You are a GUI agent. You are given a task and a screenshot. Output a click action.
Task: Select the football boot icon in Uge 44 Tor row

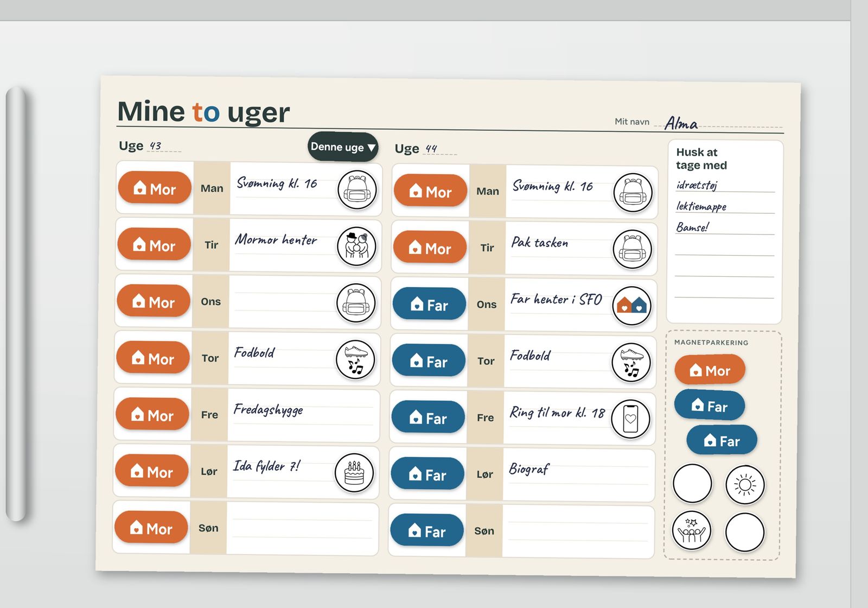click(631, 363)
